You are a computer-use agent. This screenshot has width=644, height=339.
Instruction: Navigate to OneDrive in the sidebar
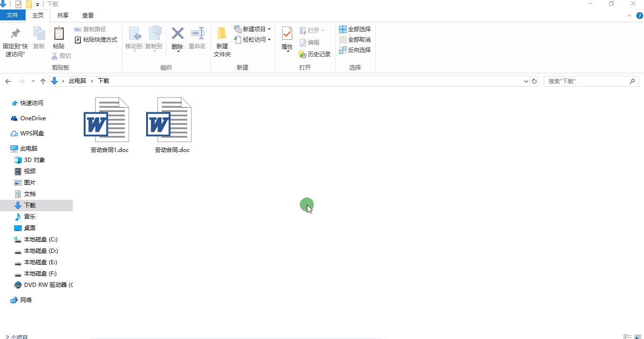32,118
